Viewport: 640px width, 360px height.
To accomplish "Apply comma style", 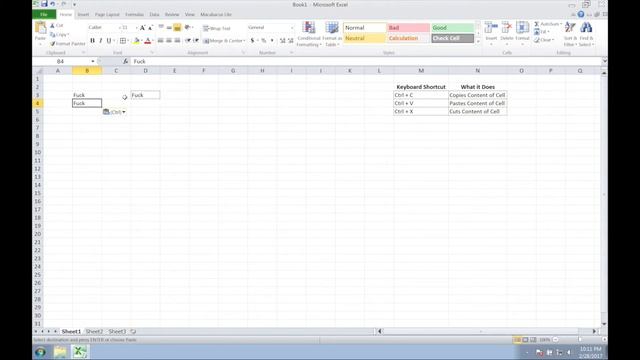I will pos(272,40).
